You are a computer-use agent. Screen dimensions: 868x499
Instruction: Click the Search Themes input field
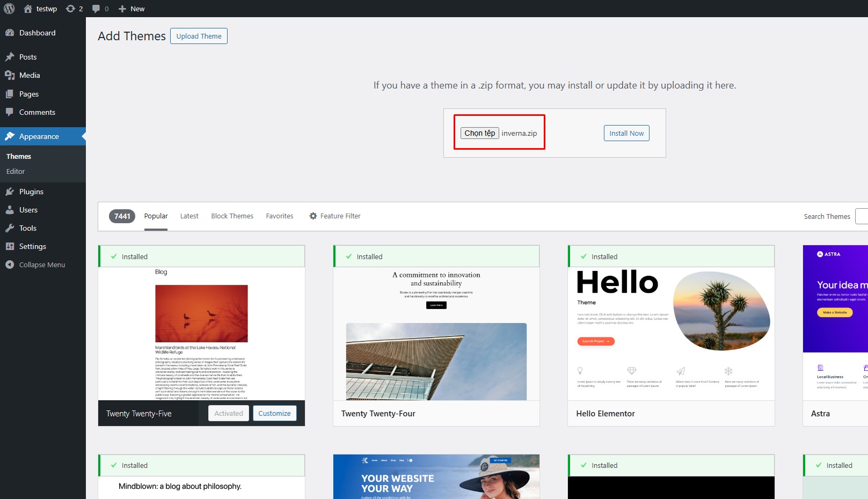click(862, 216)
